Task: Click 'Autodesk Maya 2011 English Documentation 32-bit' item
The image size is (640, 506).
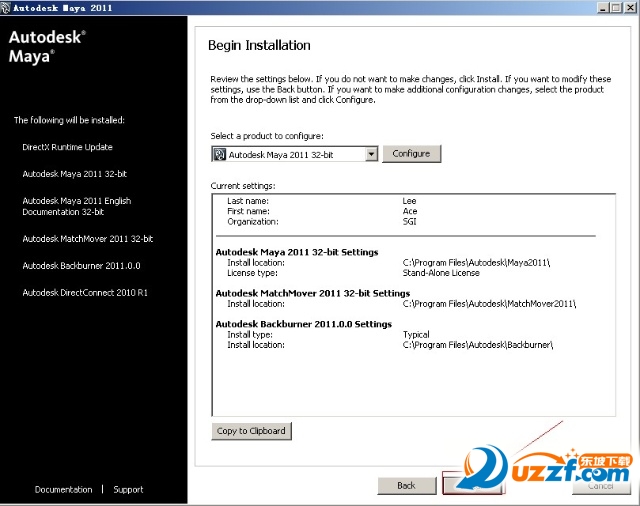Action: pyautogui.click(x=77, y=206)
